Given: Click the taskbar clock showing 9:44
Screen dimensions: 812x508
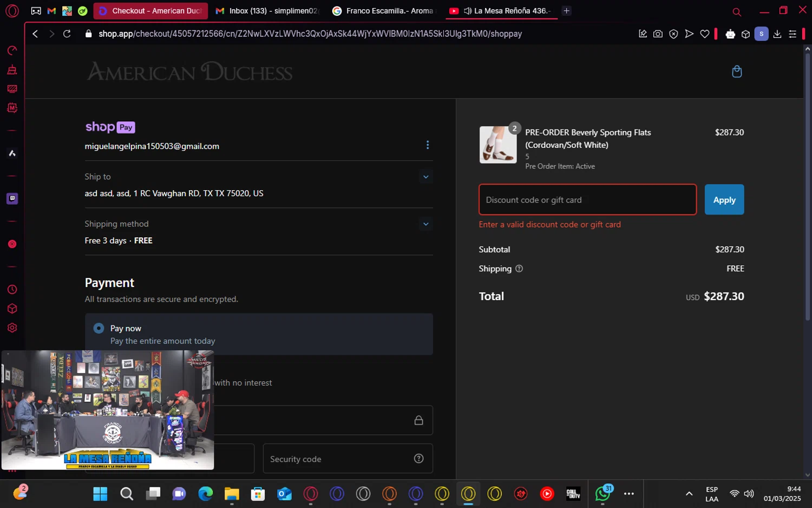Looking at the screenshot, I should click(x=783, y=493).
